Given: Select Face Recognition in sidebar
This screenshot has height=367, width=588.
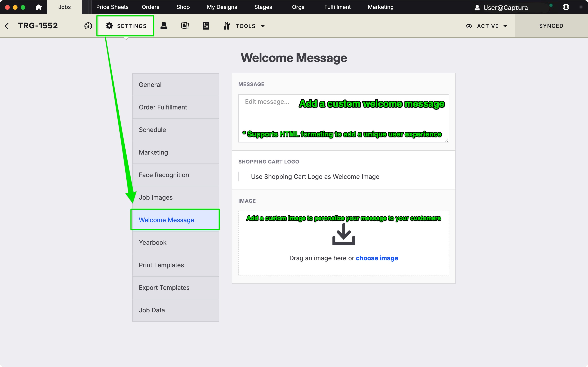Looking at the screenshot, I should click(x=176, y=175).
